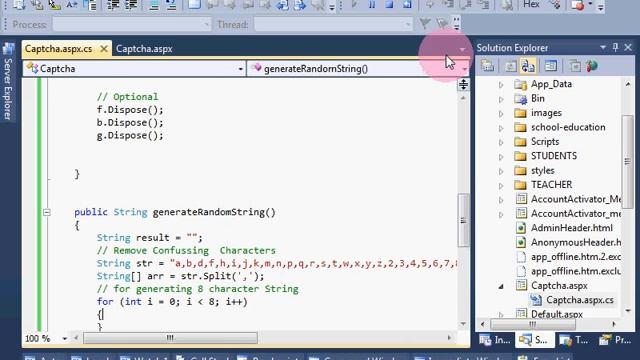Click Solution Explorer View Designer icon
Screen dimensions: 640x360
tap(551, 66)
